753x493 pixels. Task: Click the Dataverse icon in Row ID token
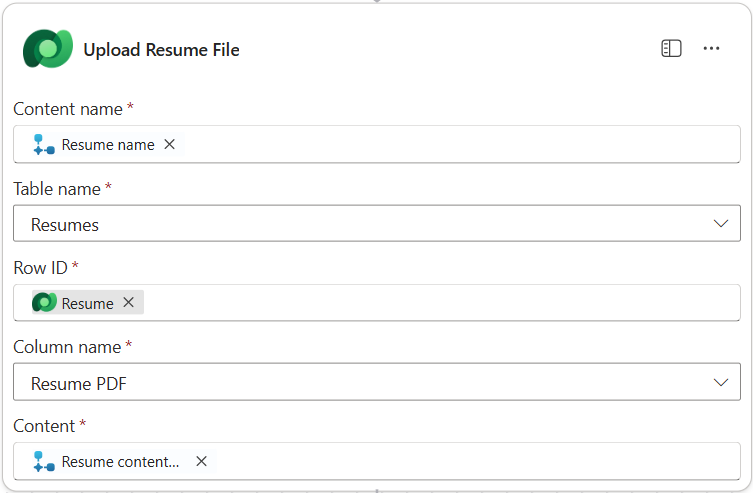click(x=44, y=302)
